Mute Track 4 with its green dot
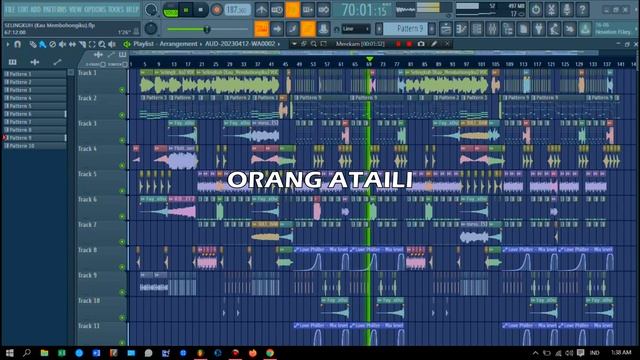Image resolution: width=640 pixels, height=360 pixels. pyautogui.click(x=122, y=165)
